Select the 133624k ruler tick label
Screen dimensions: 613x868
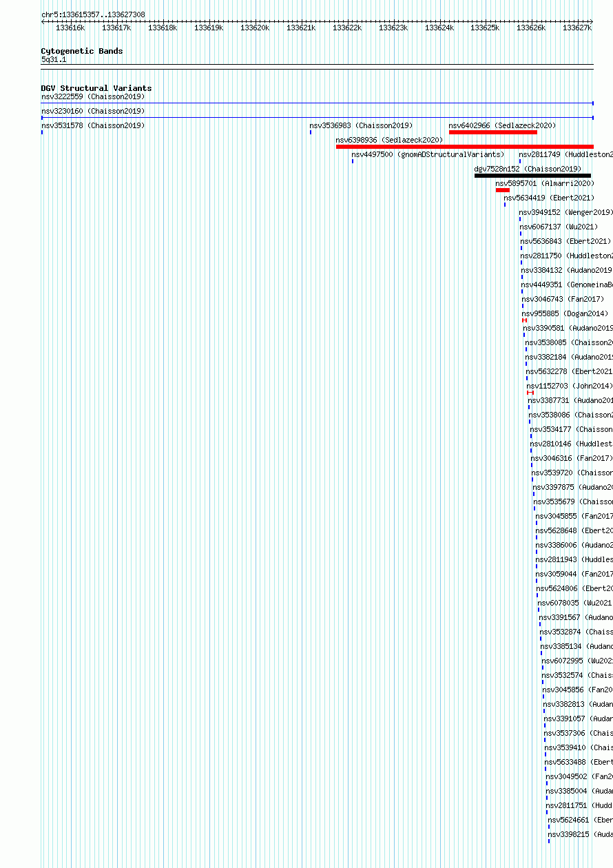tap(439, 28)
